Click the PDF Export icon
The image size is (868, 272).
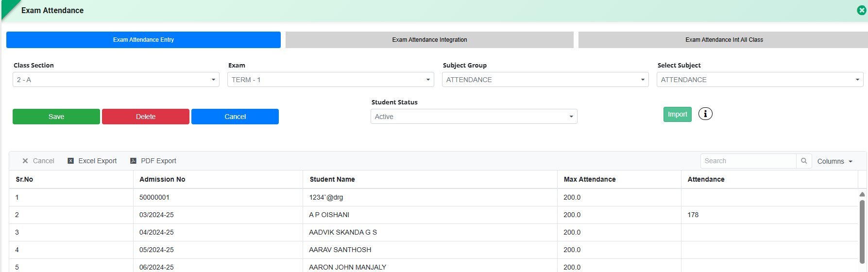coord(133,161)
